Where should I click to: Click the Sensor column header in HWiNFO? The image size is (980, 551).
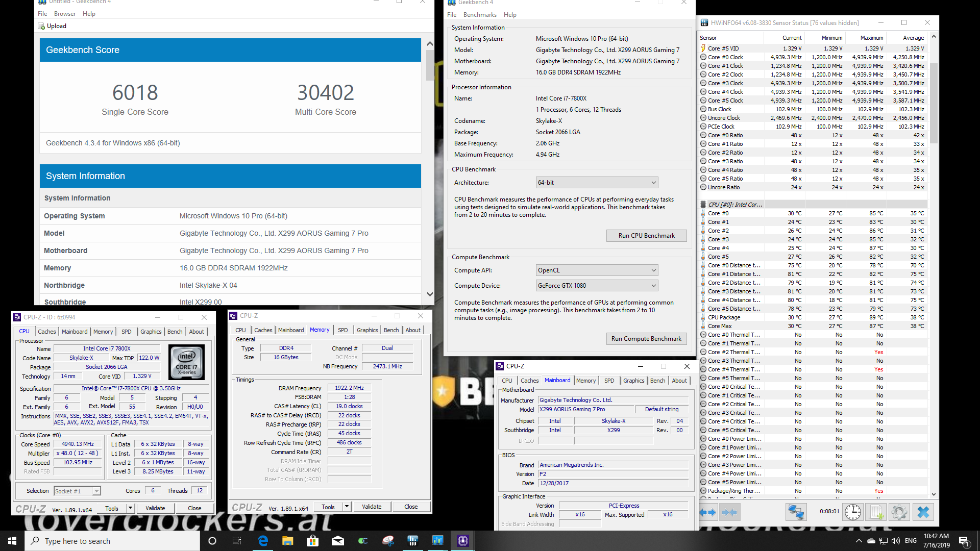coord(731,38)
